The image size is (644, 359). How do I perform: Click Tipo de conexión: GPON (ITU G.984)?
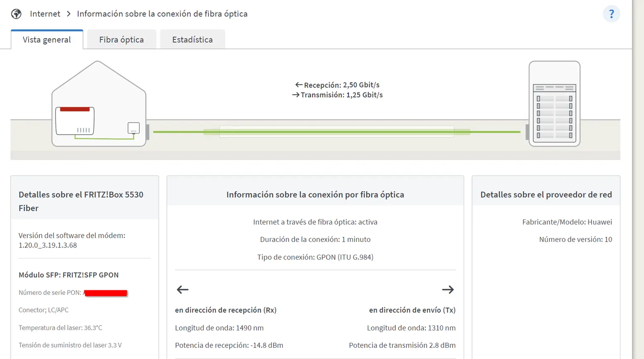coord(315,257)
